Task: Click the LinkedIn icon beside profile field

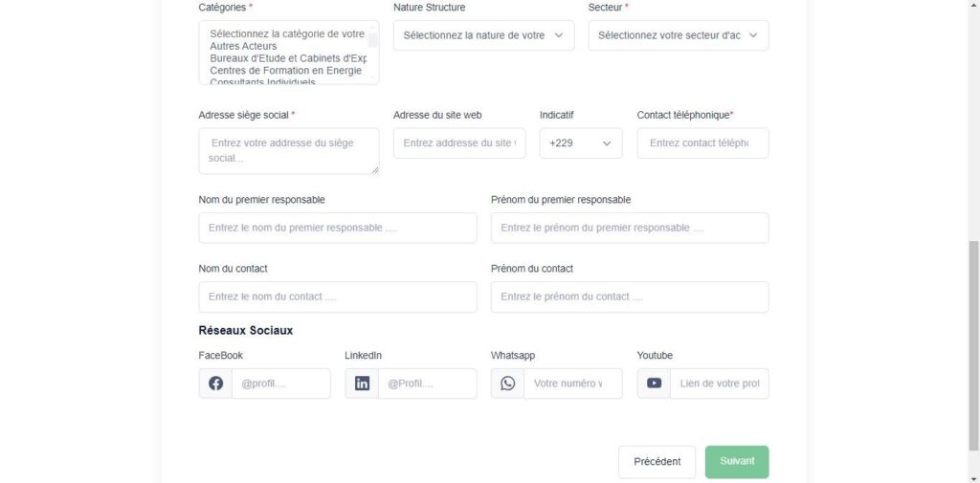Action: pyautogui.click(x=362, y=384)
